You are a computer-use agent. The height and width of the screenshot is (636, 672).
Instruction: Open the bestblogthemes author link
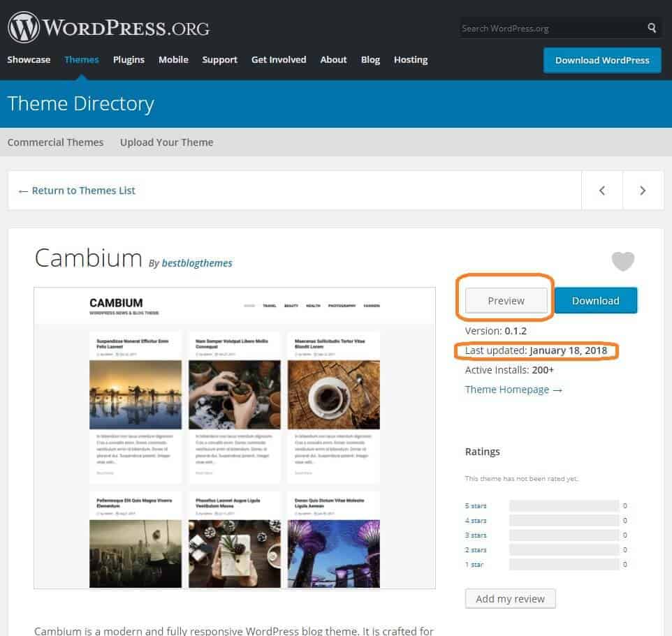coord(197,263)
